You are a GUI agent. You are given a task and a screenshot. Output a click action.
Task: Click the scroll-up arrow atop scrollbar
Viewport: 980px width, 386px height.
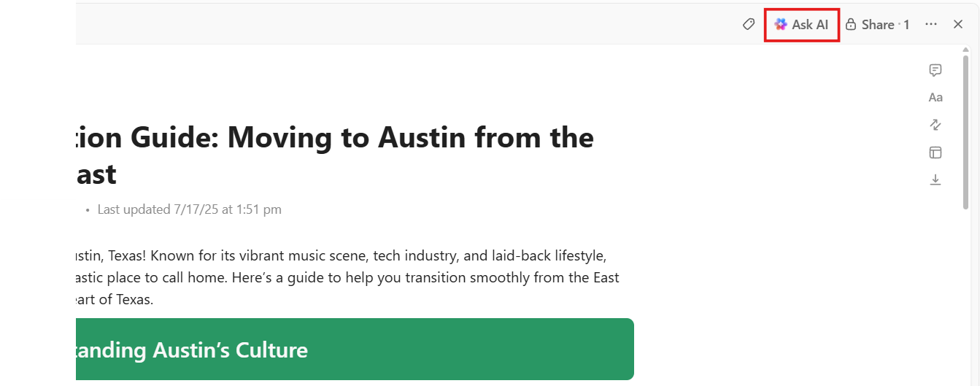click(x=966, y=49)
